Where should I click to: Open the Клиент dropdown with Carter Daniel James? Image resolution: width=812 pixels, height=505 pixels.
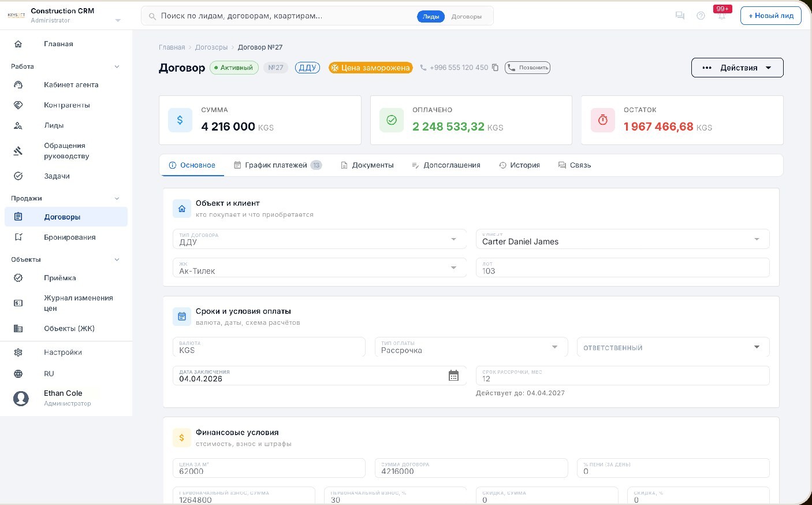623,239
